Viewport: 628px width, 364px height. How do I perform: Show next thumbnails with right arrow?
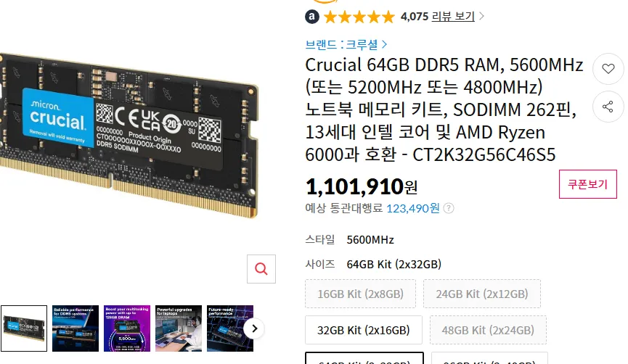[254, 328]
